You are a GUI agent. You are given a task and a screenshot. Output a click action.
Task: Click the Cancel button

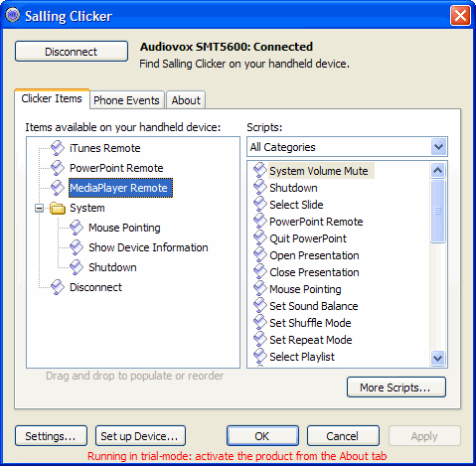(343, 436)
